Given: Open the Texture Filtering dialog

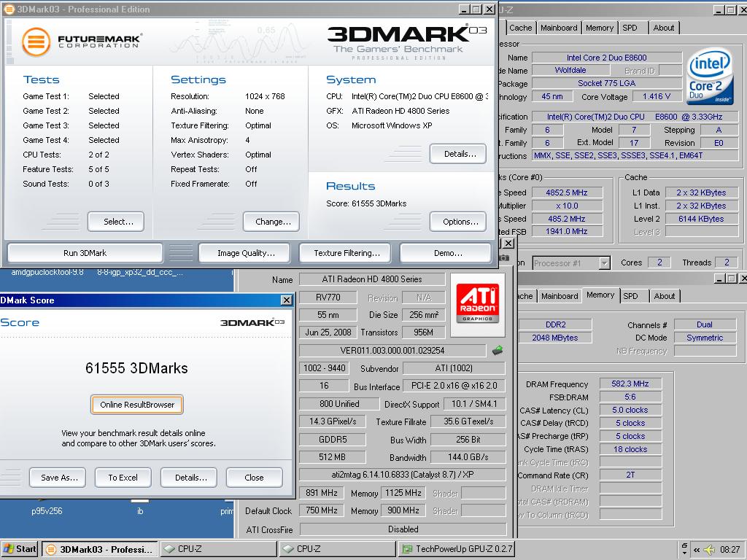Looking at the screenshot, I should pos(345,253).
